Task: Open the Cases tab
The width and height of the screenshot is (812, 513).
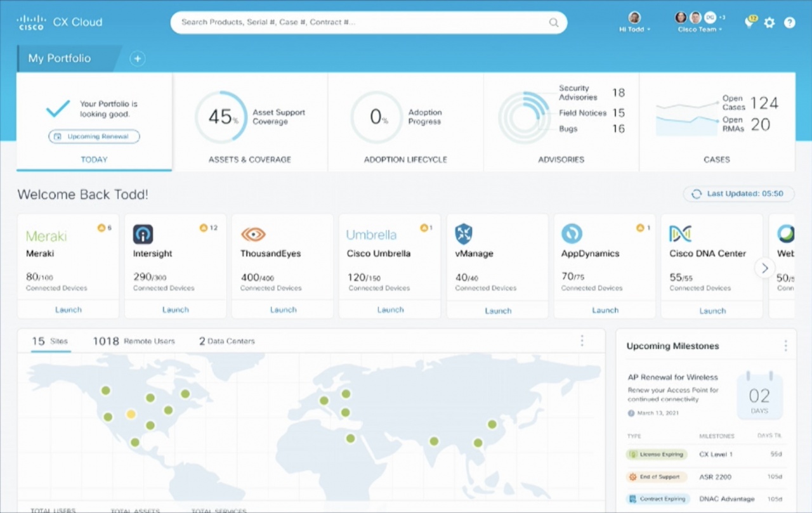Action: point(717,122)
